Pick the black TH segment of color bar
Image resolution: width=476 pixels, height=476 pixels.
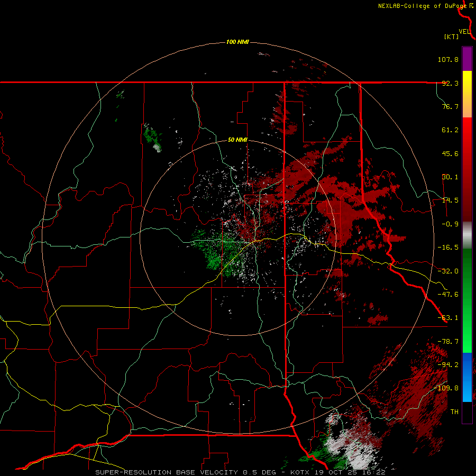coord(467,412)
